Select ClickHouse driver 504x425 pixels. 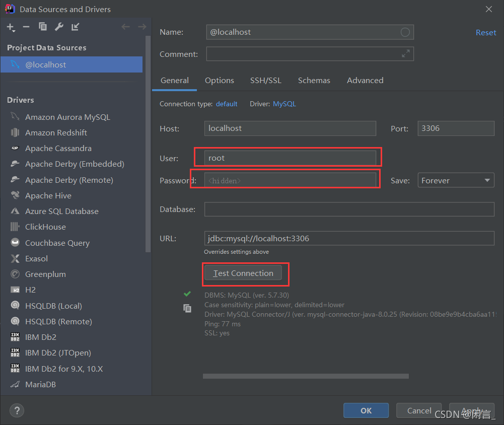(x=45, y=227)
